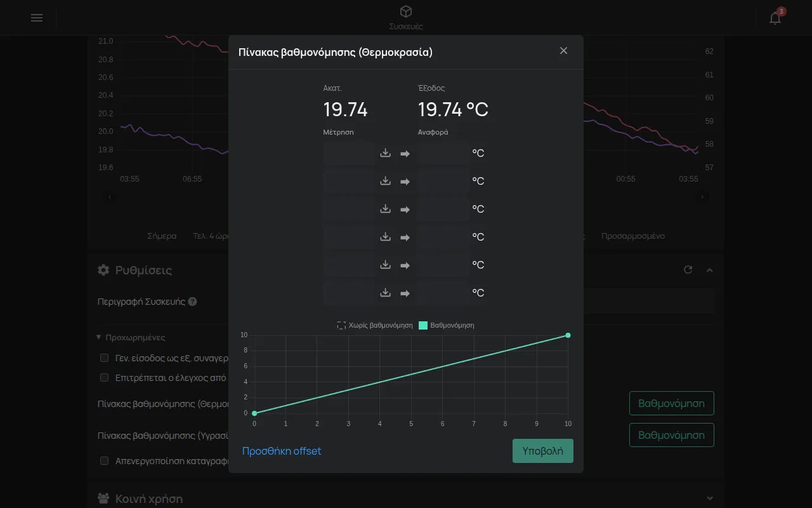Collapse the Προχωρημένες advanced section
812x508 pixels.
tap(131, 337)
